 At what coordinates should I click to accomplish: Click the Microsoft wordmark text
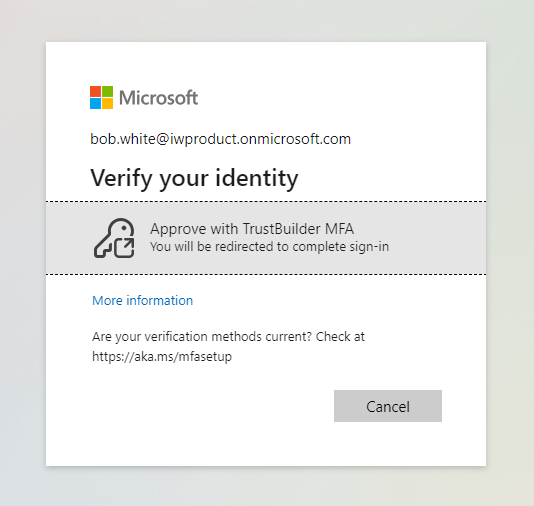(x=158, y=98)
